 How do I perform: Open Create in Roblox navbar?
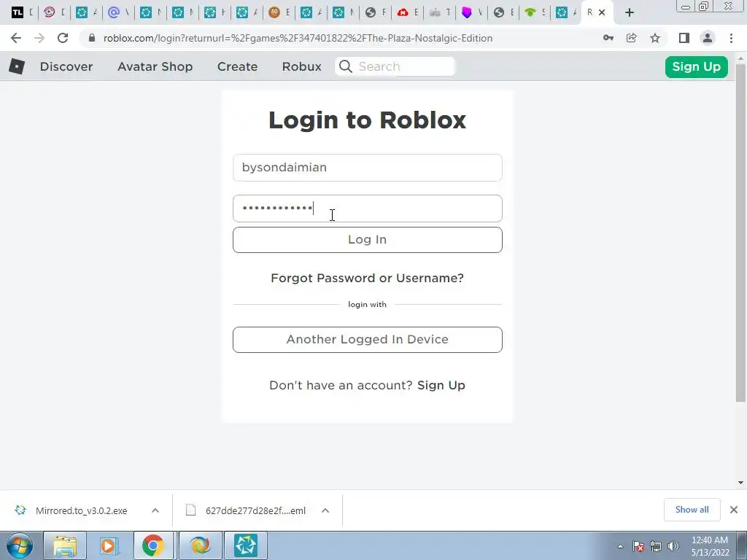point(237,66)
